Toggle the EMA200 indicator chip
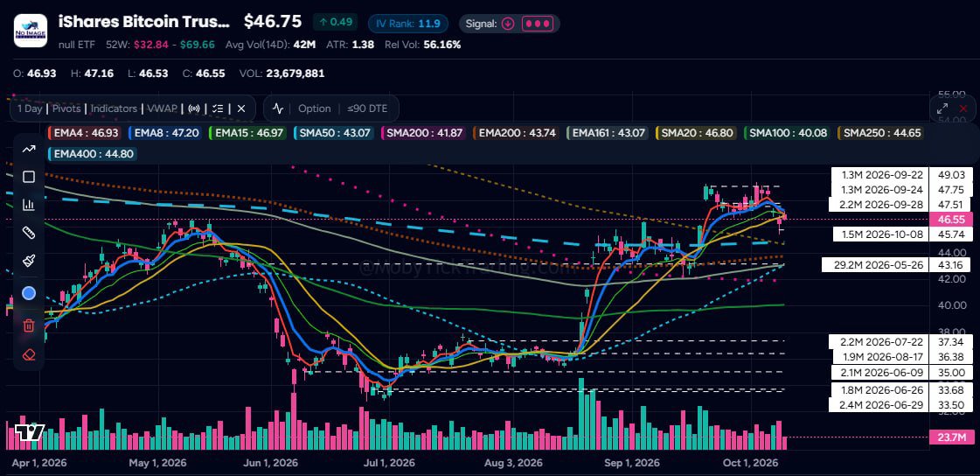The image size is (980, 476). (517, 133)
